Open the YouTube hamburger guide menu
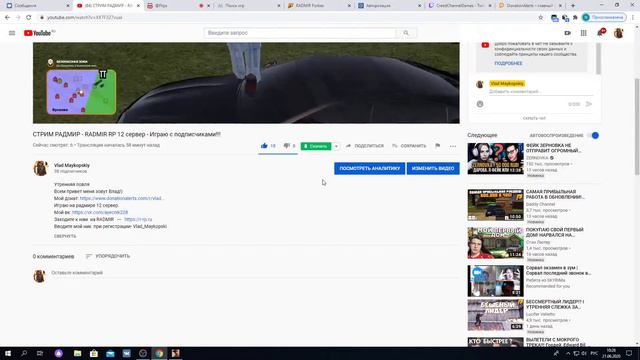Image resolution: width=640 pixels, height=360 pixels. tap(12, 33)
